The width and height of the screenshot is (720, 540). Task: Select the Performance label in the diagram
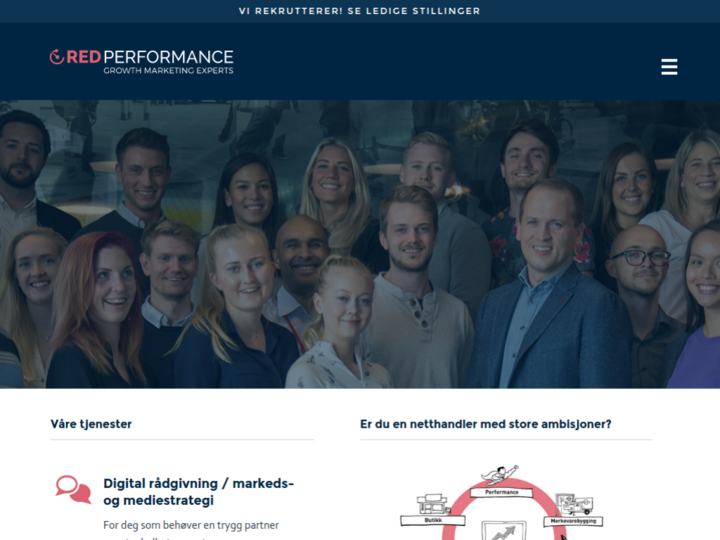click(501, 492)
